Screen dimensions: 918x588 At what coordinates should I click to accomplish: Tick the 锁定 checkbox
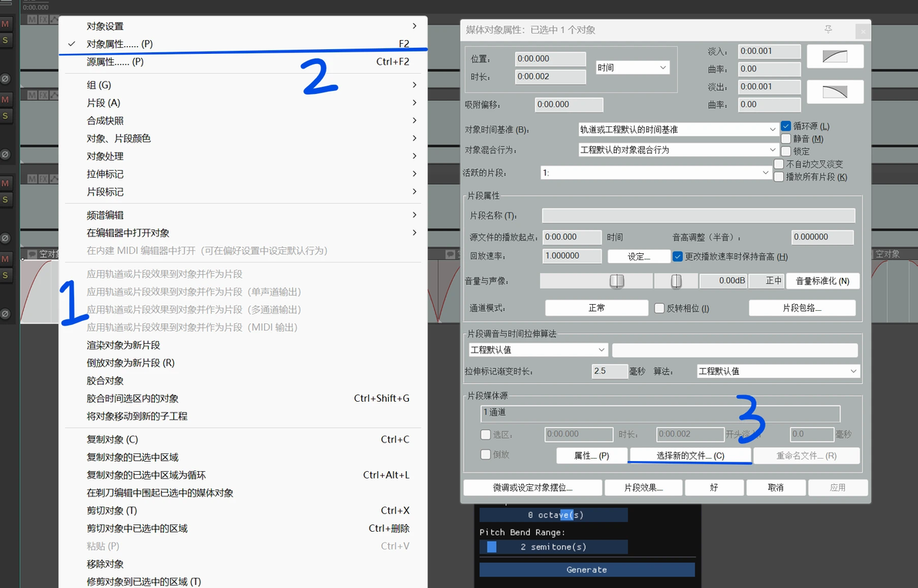[786, 151]
